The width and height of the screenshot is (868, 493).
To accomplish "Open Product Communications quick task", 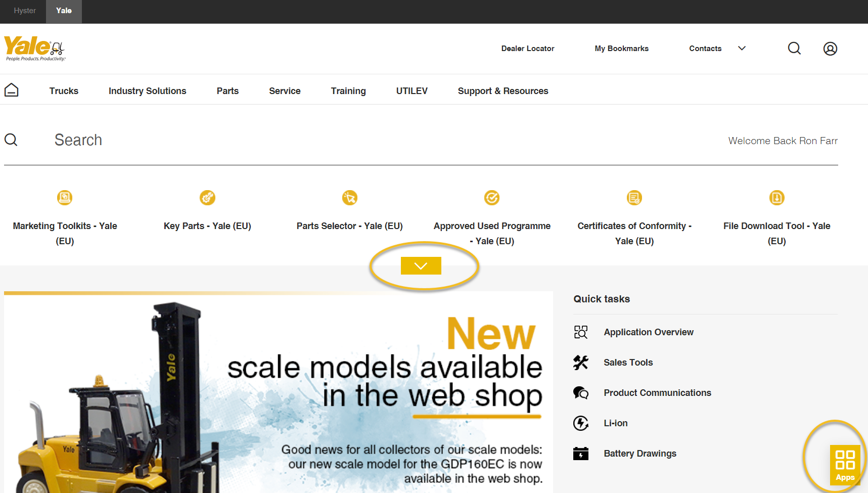I will pos(657,393).
